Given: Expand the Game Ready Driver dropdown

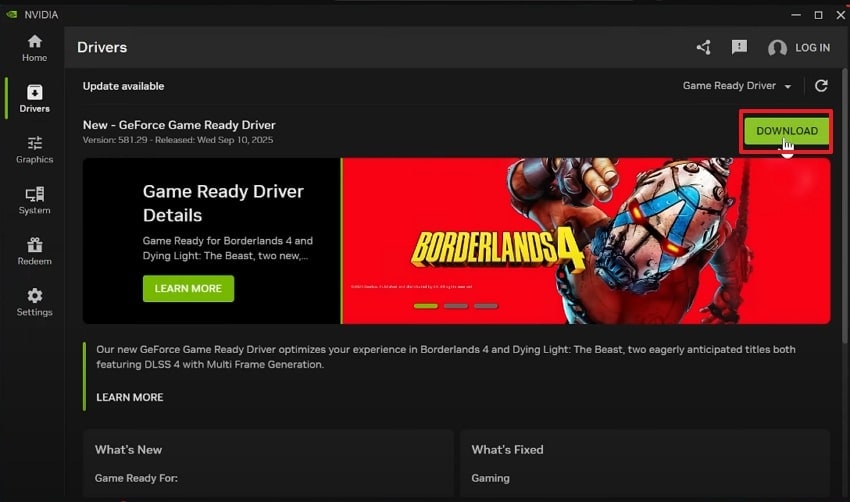Looking at the screenshot, I should click(737, 86).
